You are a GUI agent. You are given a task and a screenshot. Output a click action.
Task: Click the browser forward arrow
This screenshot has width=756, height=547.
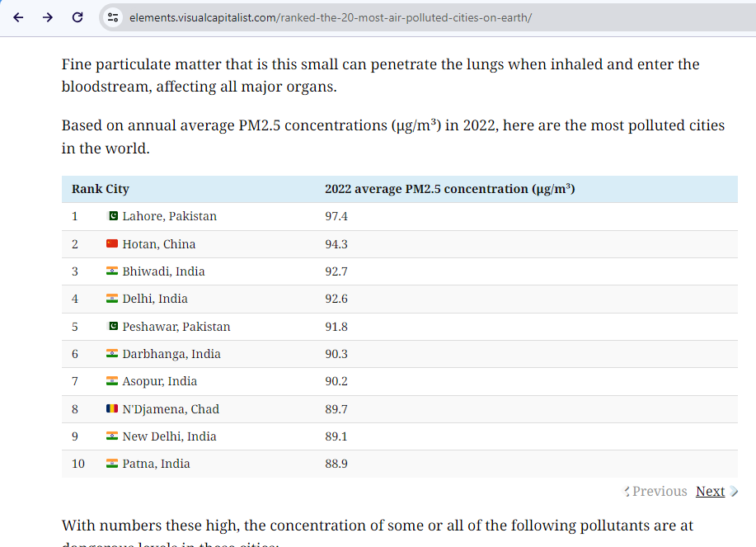point(48,18)
